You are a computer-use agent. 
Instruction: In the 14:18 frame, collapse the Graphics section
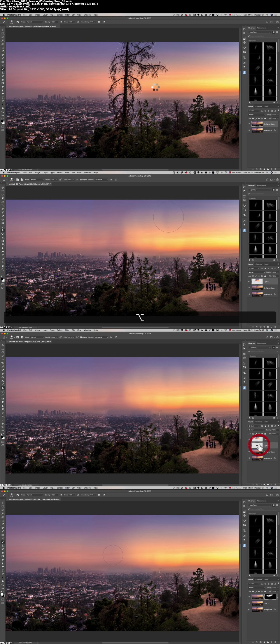249,199
